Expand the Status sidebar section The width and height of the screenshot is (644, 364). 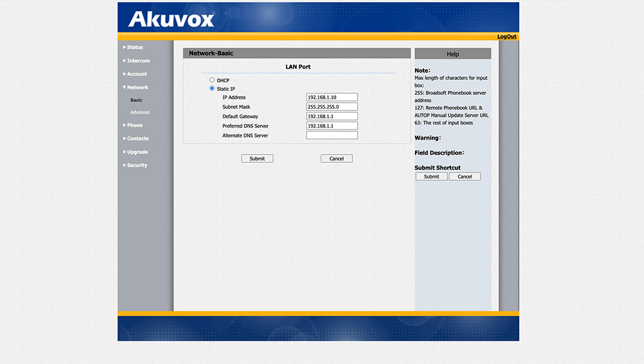(x=134, y=47)
